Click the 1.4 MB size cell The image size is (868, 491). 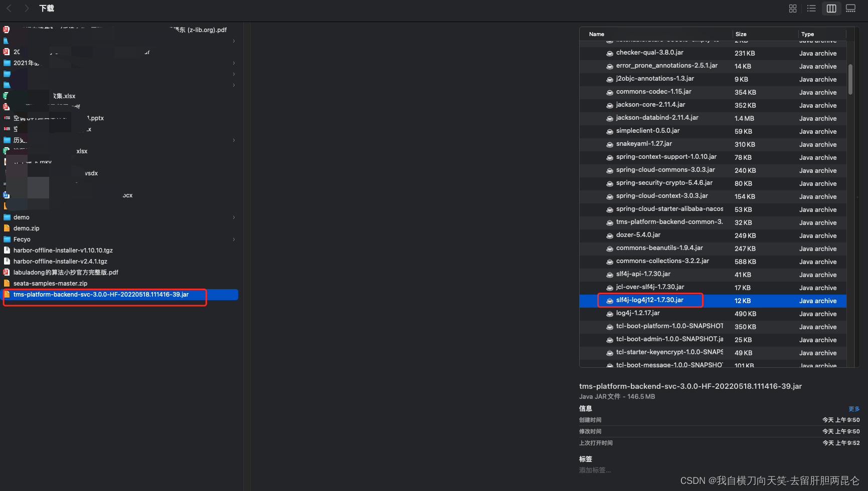click(x=744, y=119)
